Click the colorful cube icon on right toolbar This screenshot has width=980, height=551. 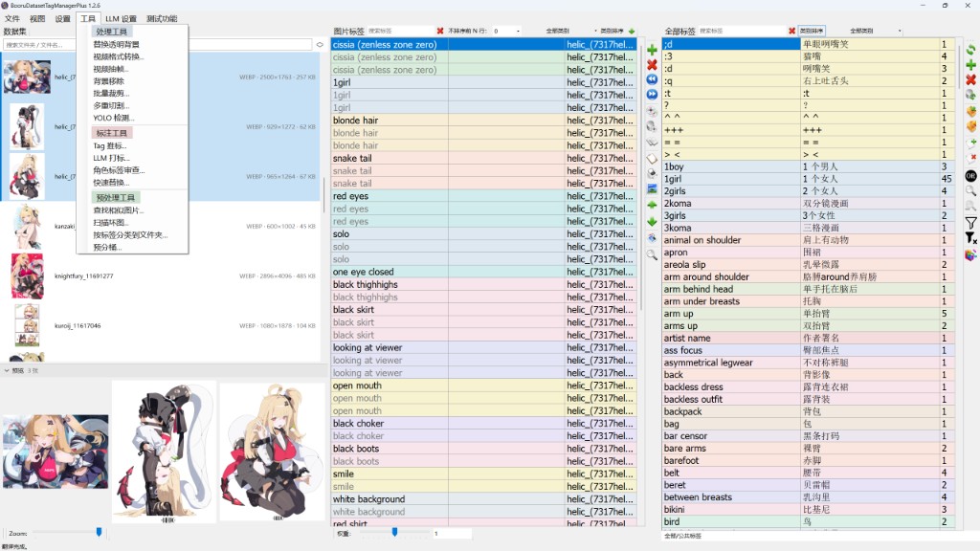tap(970, 254)
